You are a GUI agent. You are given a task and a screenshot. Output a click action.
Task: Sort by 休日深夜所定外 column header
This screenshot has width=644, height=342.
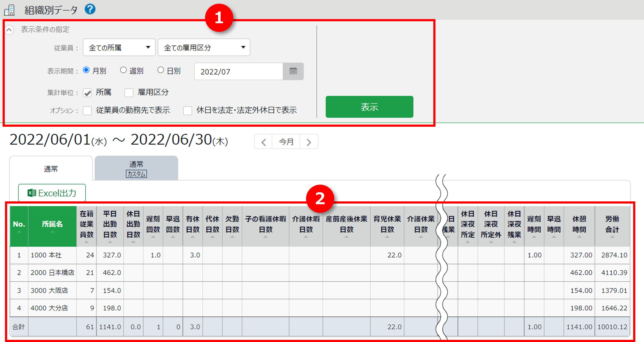(x=491, y=226)
